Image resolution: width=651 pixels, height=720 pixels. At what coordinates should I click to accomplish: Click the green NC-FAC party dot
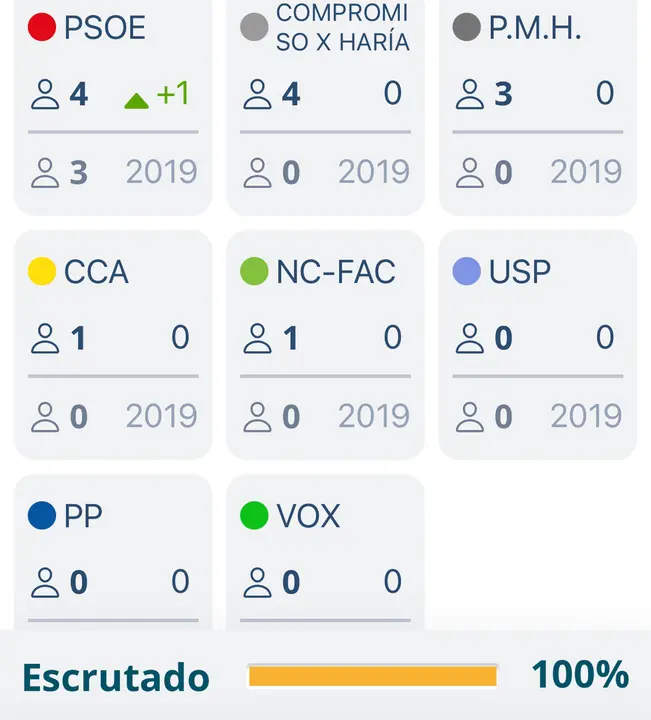pos(254,271)
